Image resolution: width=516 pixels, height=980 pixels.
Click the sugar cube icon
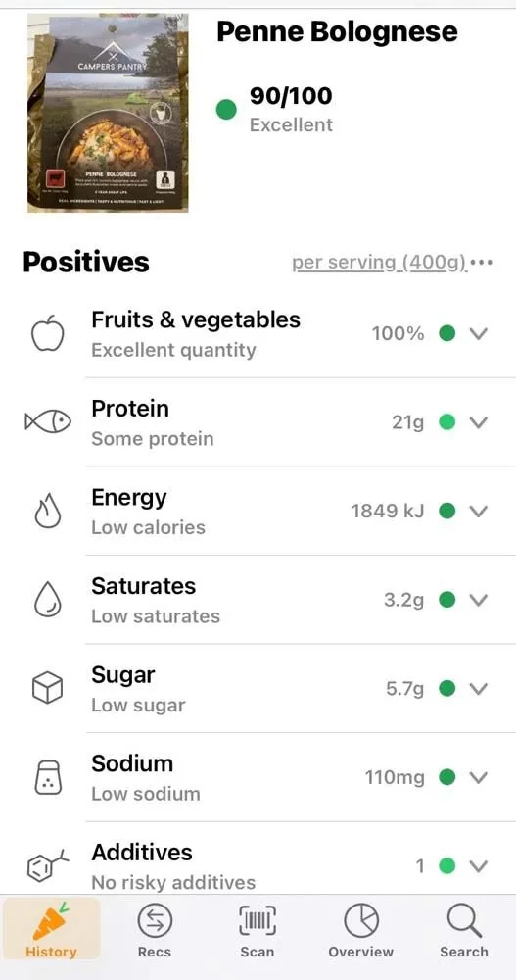(47, 688)
